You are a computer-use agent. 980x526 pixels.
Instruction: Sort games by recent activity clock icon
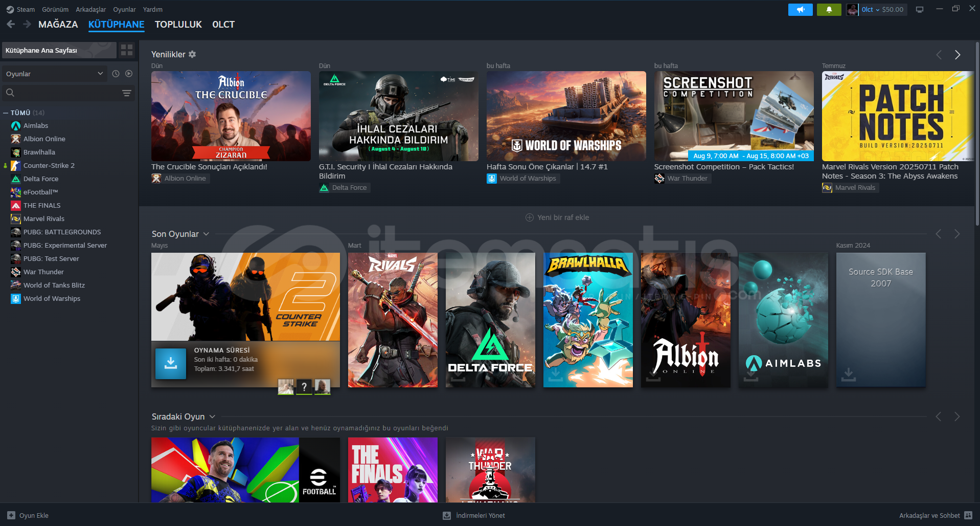(x=116, y=74)
